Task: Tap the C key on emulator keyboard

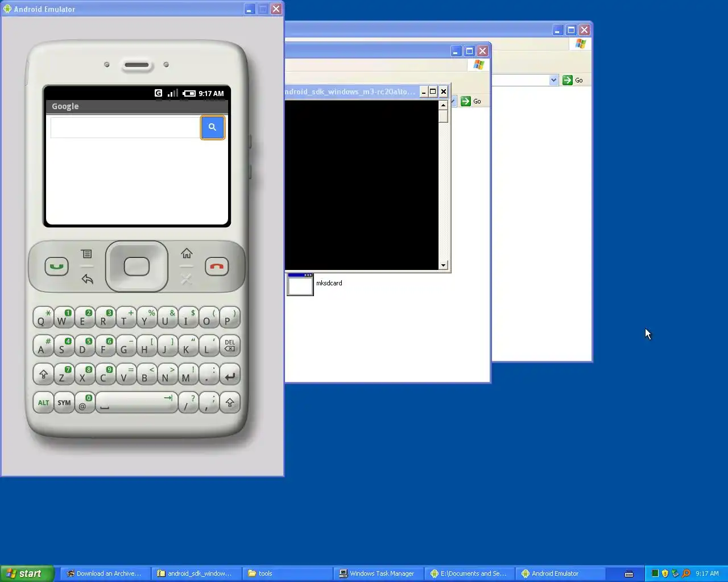Action: [x=105, y=375]
